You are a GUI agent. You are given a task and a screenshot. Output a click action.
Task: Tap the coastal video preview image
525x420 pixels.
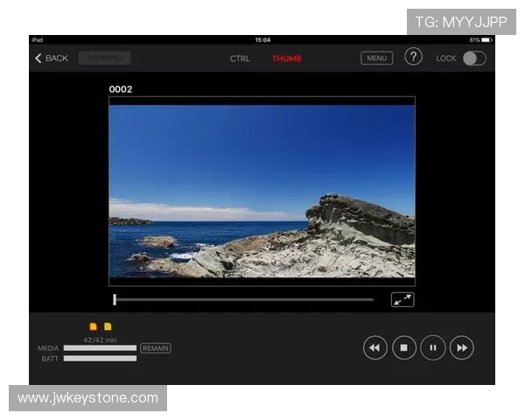pos(262,191)
